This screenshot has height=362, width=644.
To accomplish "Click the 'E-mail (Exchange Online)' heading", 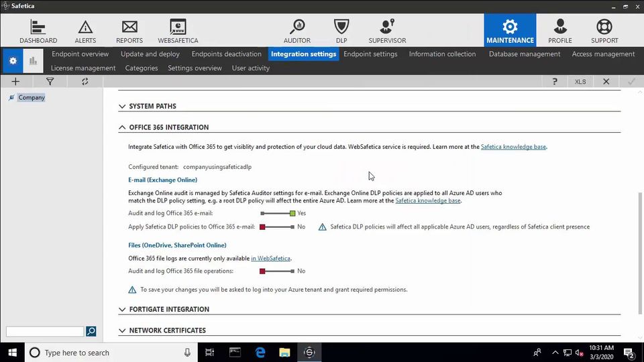I will point(162,180).
